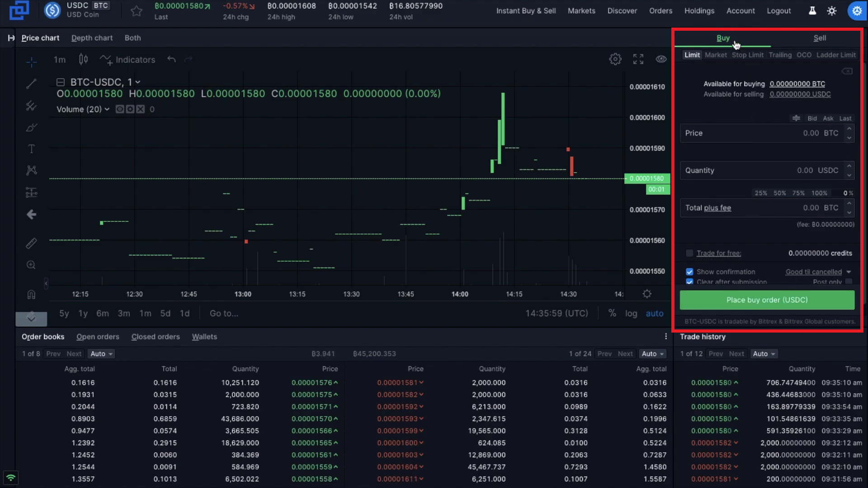Click the Go to... date control

pos(224,313)
